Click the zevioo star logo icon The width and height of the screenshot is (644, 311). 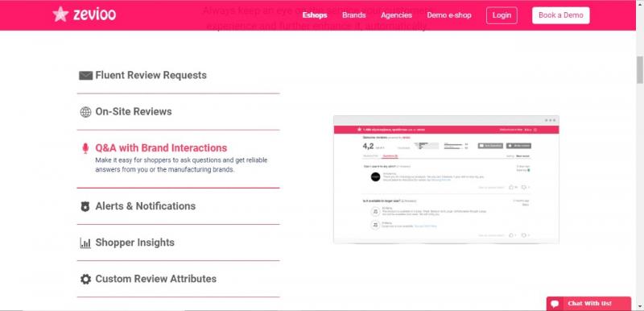[60, 15]
